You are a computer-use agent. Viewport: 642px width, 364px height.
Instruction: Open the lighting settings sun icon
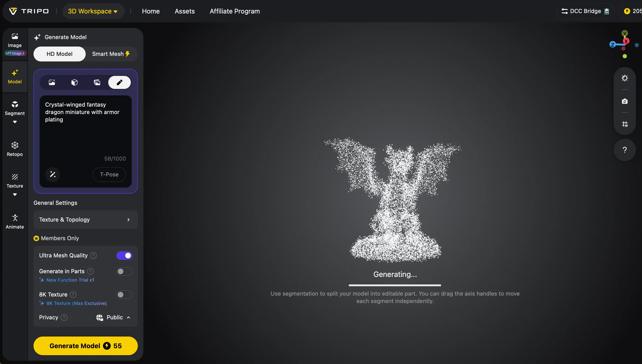(x=625, y=78)
